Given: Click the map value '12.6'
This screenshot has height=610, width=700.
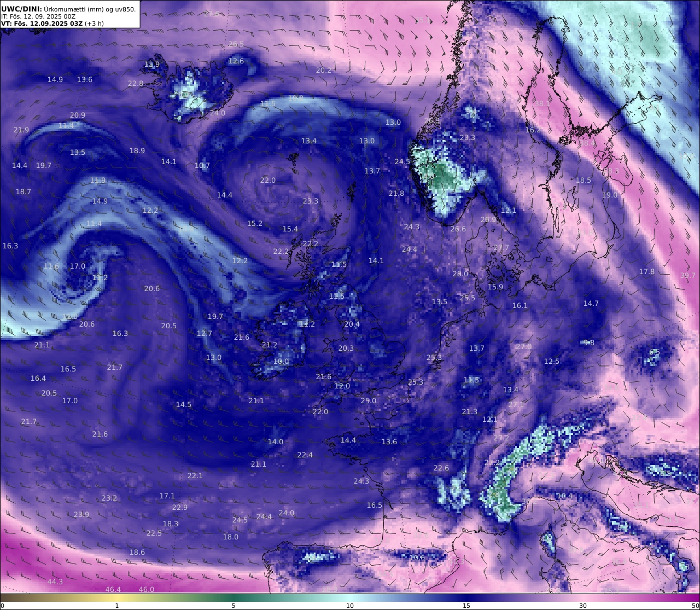Looking at the screenshot, I should click(236, 61).
